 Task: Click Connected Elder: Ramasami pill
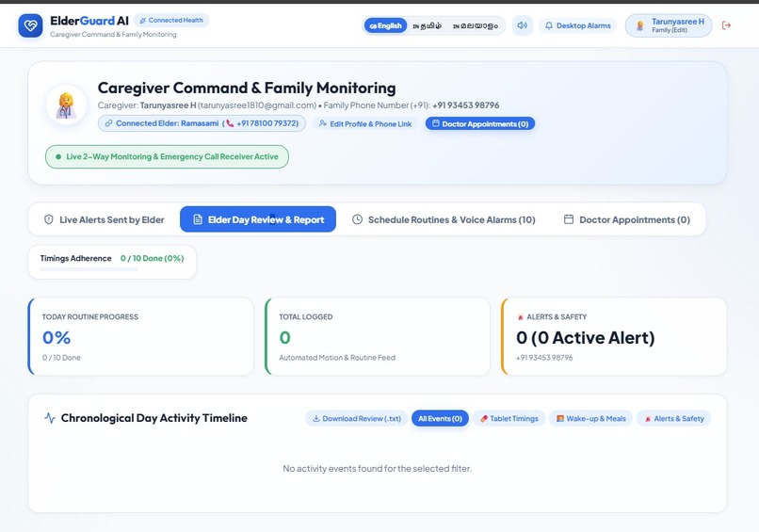click(202, 123)
